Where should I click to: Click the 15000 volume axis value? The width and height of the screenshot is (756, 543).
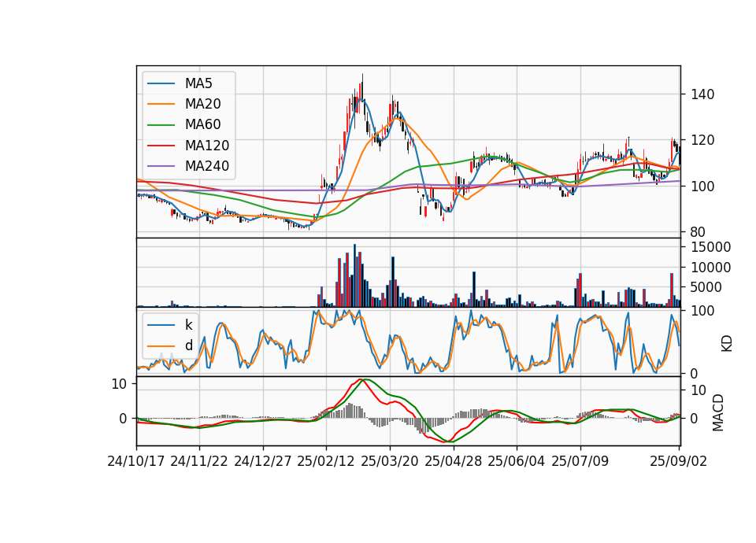(x=710, y=247)
